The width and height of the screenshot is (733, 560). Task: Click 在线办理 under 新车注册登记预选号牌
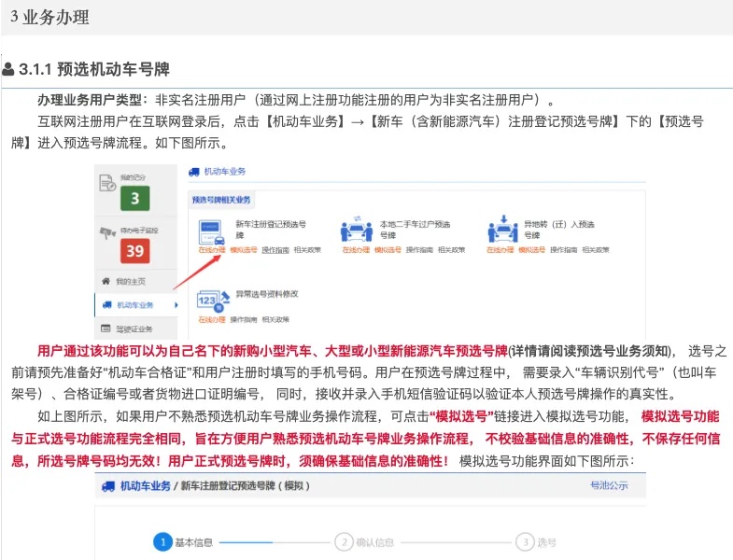212,250
